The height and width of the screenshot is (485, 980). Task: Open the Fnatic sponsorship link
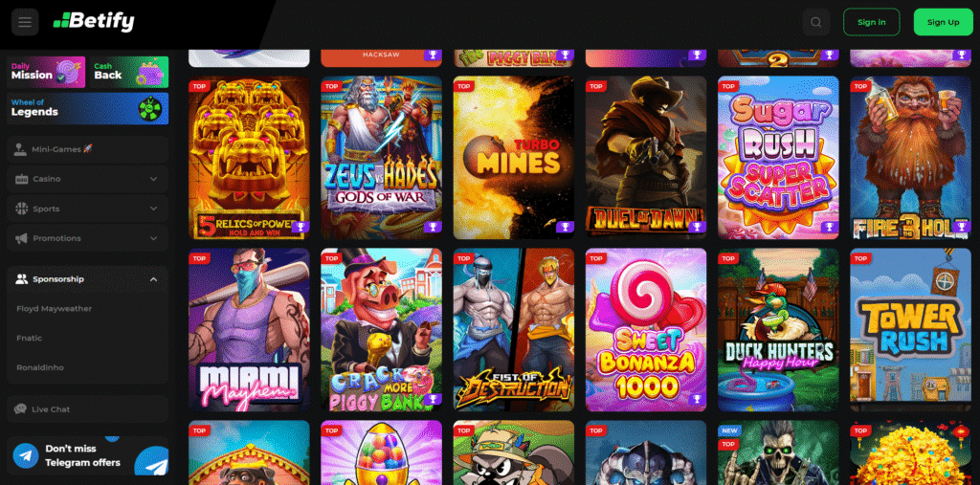pos(28,338)
